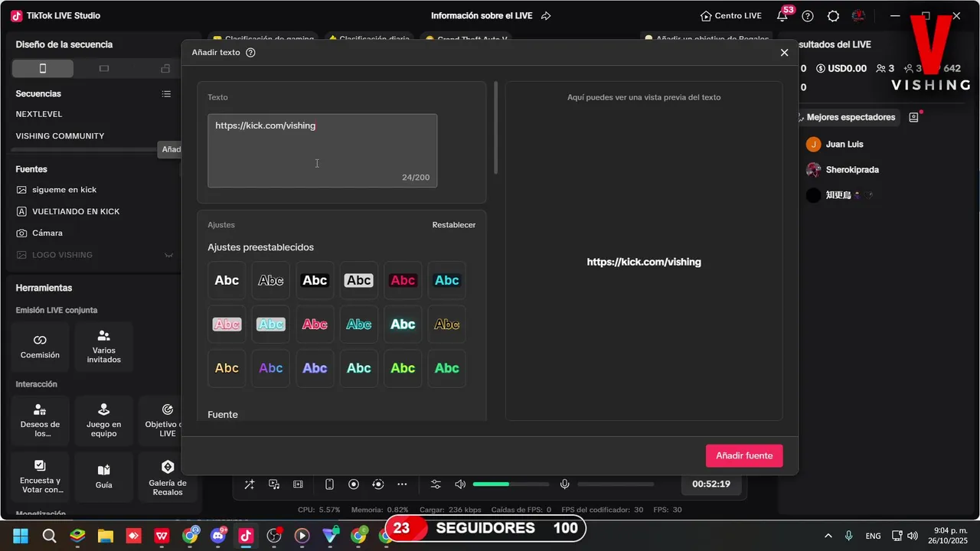The image size is (980, 551).
Task: Click the CPU: 5.57% status entry
Action: coord(318,510)
